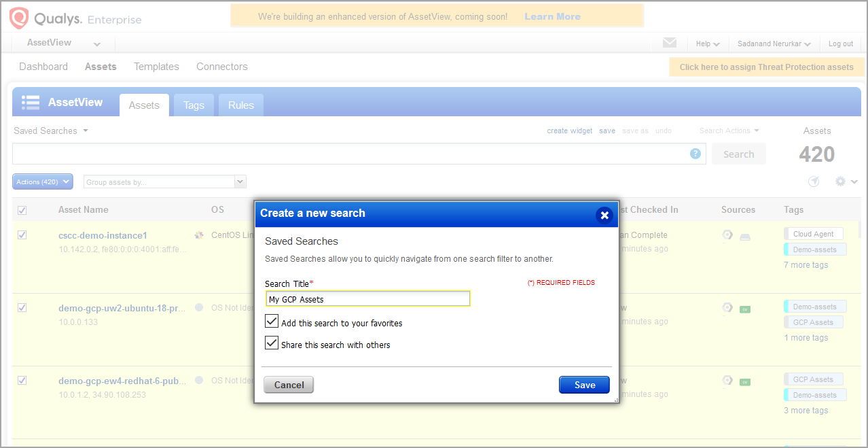This screenshot has height=448, width=868.
Task: Close the Create a new search dialog
Action: click(x=604, y=215)
